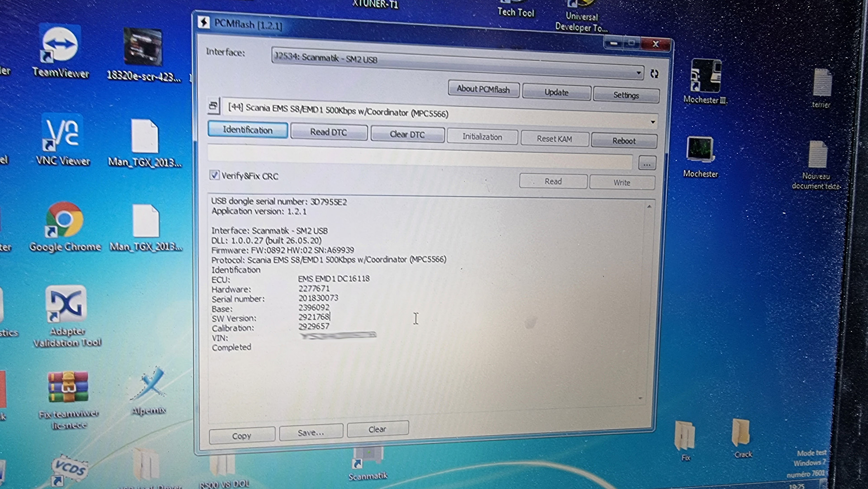The width and height of the screenshot is (868, 489).
Task: Open the upper Man_TGX_2013 document
Action: (x=145, y=143)
